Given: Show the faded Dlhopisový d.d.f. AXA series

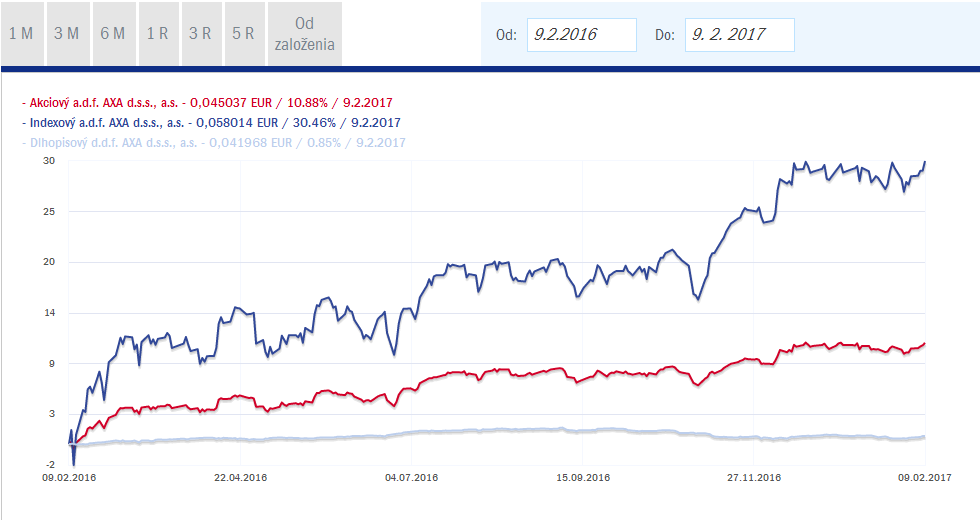Looking at the screenshot, I should point(213,142).
